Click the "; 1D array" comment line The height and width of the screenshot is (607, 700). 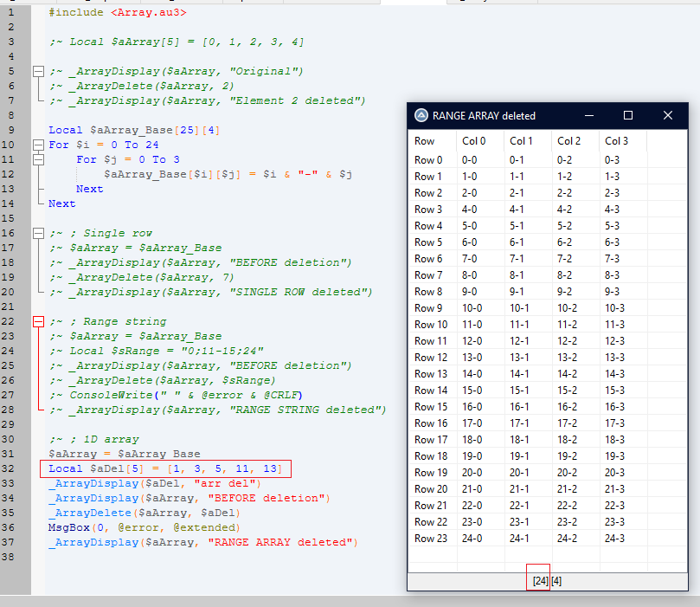tap(93, 440)
